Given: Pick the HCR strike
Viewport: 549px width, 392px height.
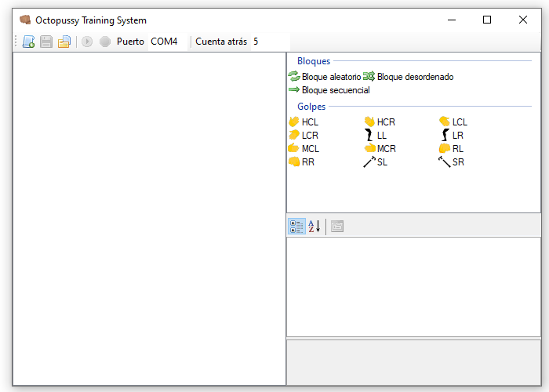Looking at the screenshot, I should pos(380,122).
